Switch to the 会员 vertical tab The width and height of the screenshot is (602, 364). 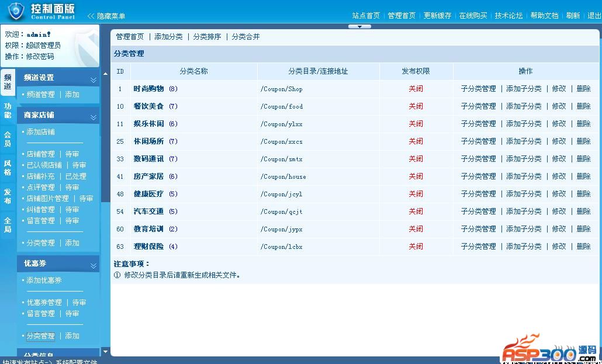[x=8, y=138]
